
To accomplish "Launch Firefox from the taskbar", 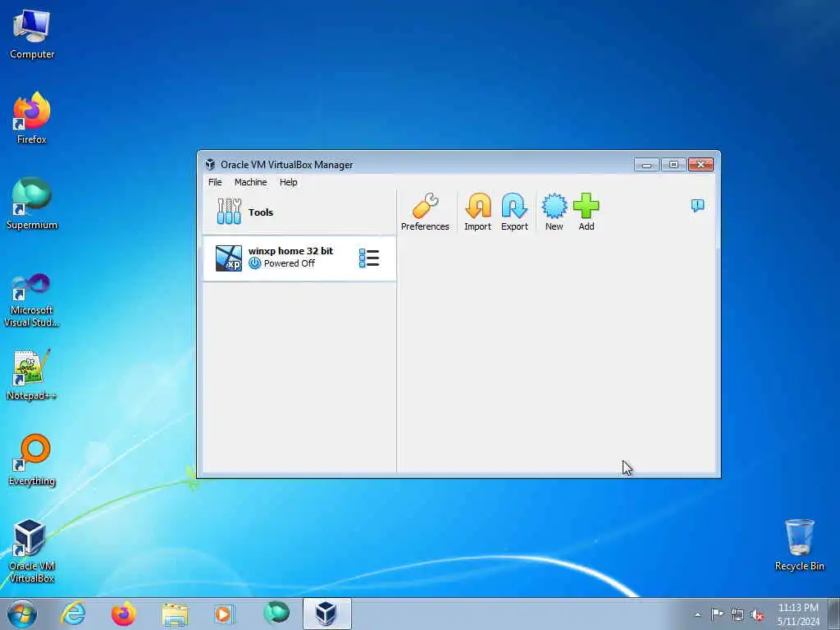I will click(x=124, y=614).
